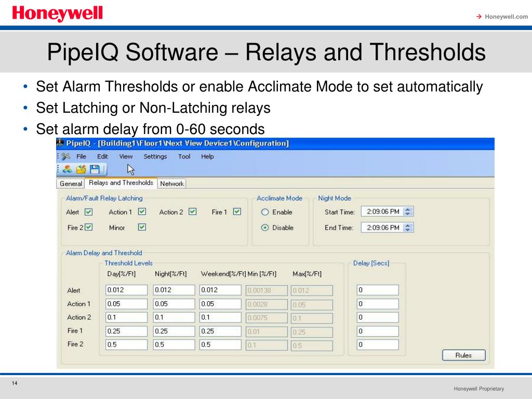This screenshot has height=399, width=532.
Task: Click the Action 1 Night threshold field
Action: click(x=174, y=303)
